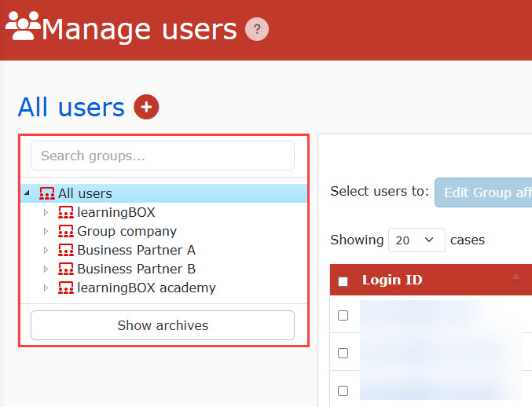Click the help question mark icon

[x=257, y=30]
